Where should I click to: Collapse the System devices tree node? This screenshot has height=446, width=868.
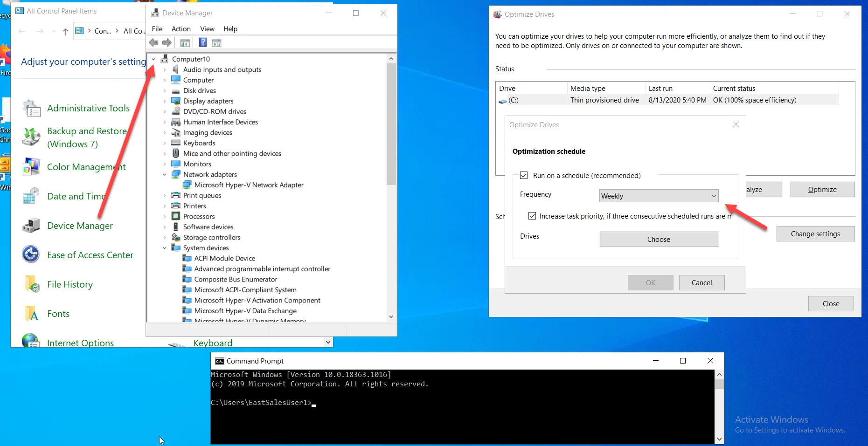coord(164,247)
